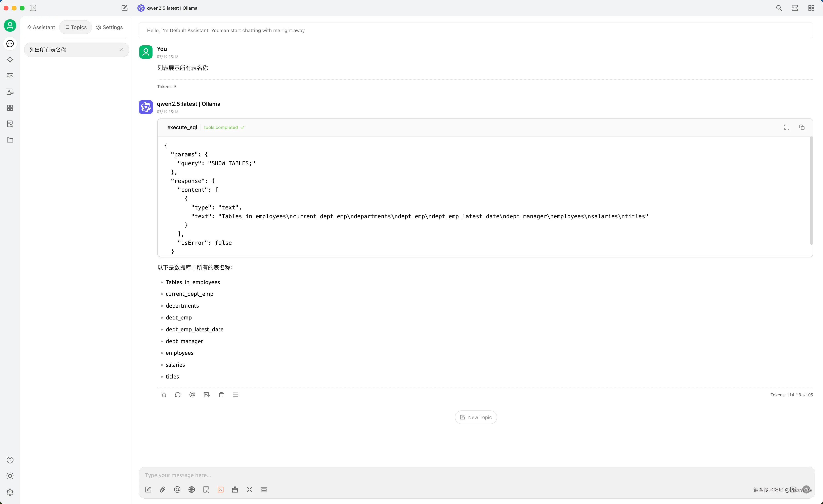The height and width of the screenshot is (504, 823).
Task: Copy the execute_sql tool result
Action: pyautogui.click(x=802, y=127)
